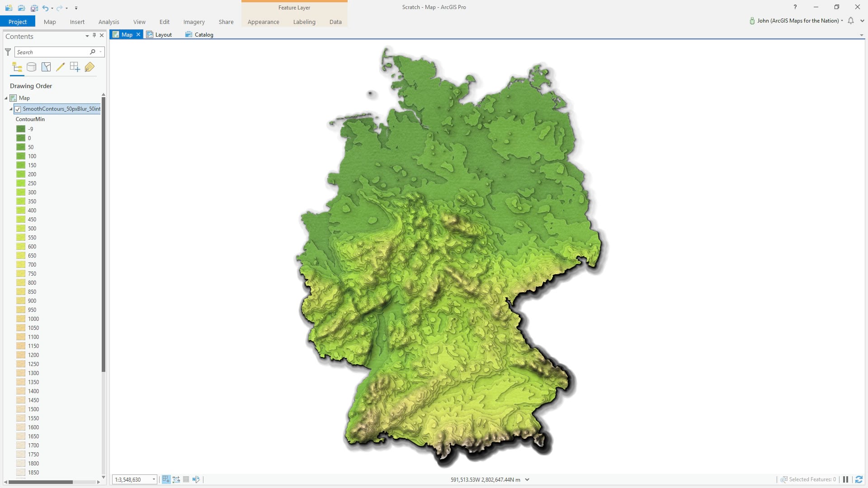Toggle the Grid status bar icon
Screen dimensions: 868x488
pos(186,479)
